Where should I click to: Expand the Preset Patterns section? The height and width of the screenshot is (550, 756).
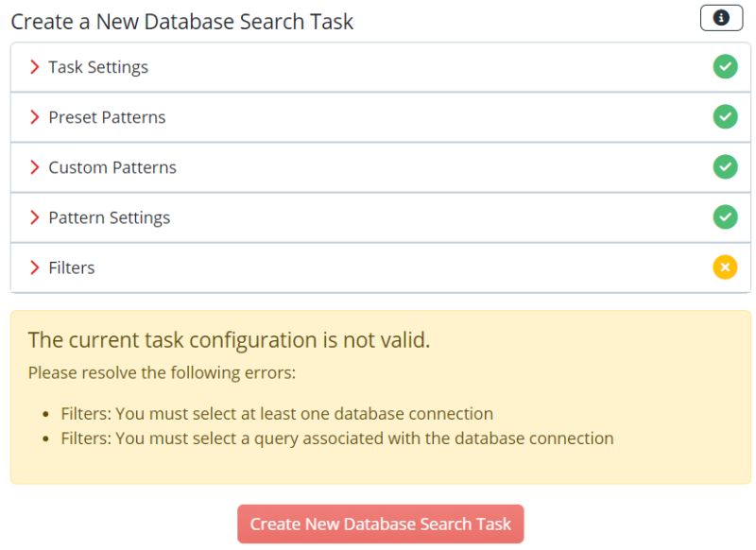point(106,116)
